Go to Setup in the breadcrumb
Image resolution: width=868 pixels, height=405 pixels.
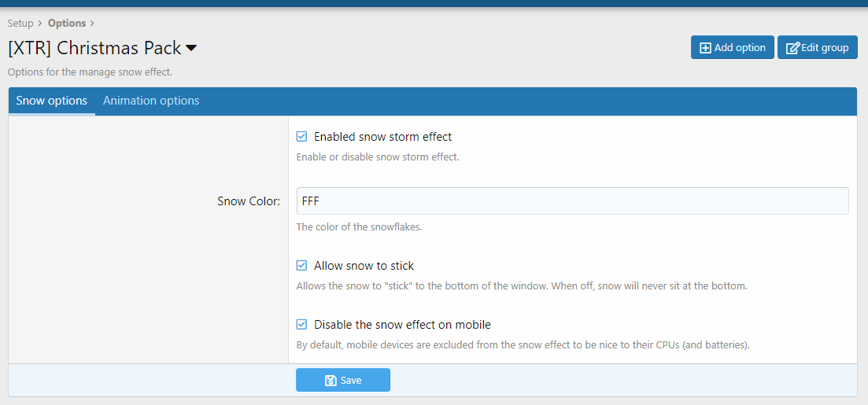[20, 24]
